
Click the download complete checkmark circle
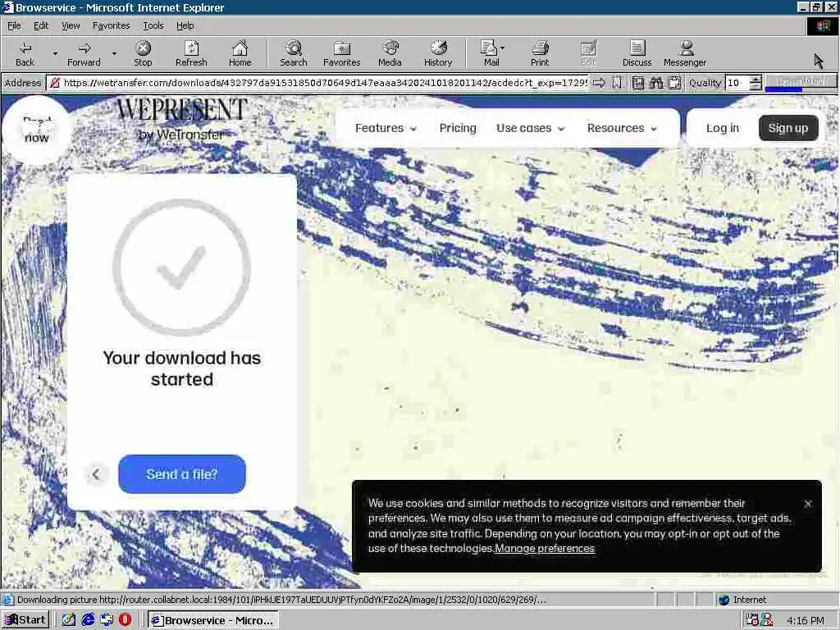pyautogui.click(x=181, y=267)
